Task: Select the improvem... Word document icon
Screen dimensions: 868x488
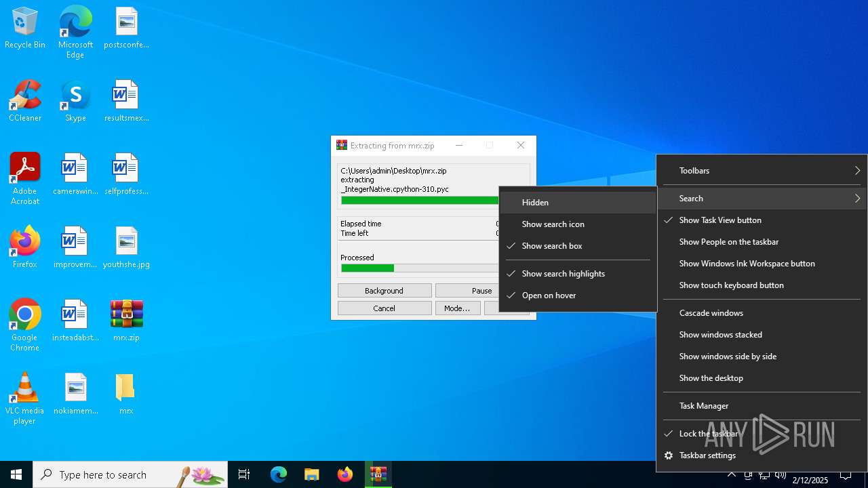Action: pyautogui.click(x=75, y=248)
